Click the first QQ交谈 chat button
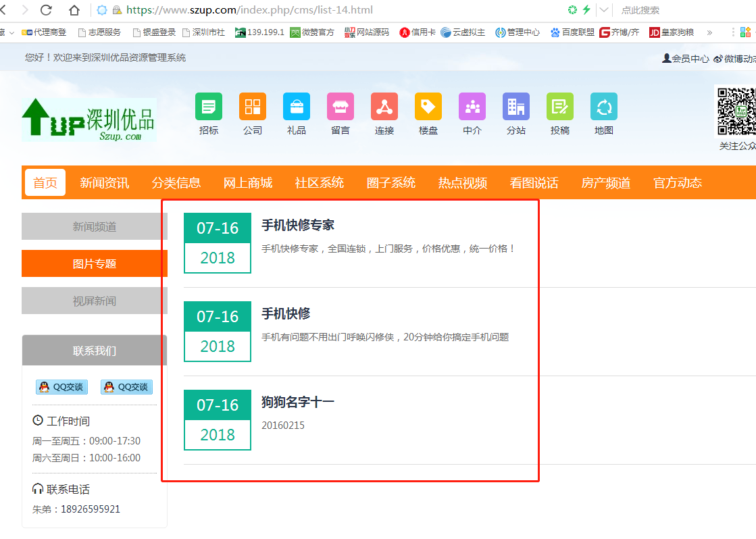Viewport: 756px width, 539px height. [x=61, y=387]
